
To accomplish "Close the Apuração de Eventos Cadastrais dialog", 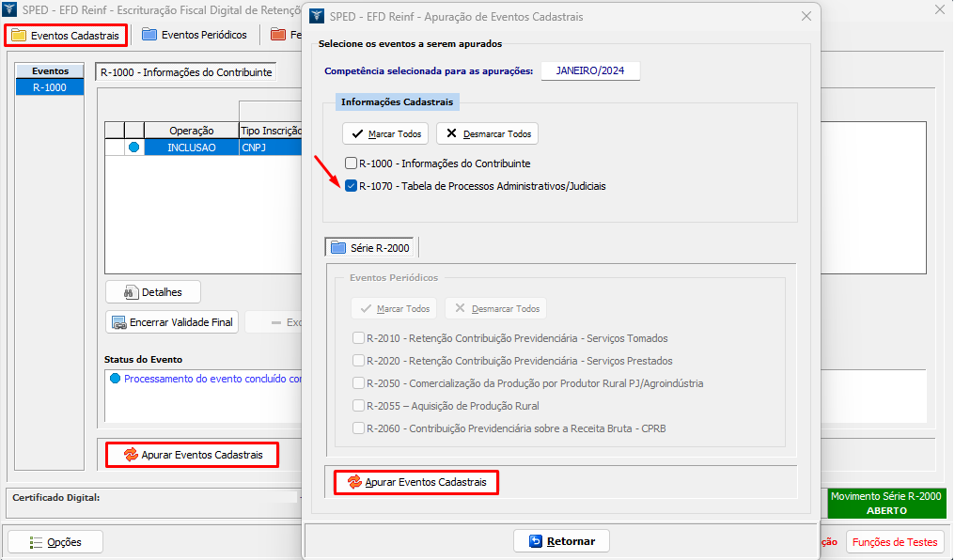I will click(805, 16).
